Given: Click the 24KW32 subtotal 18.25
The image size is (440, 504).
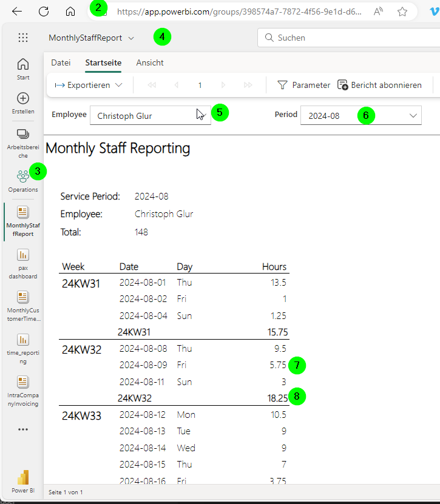Looking at the screenshot, I should 277,398.
